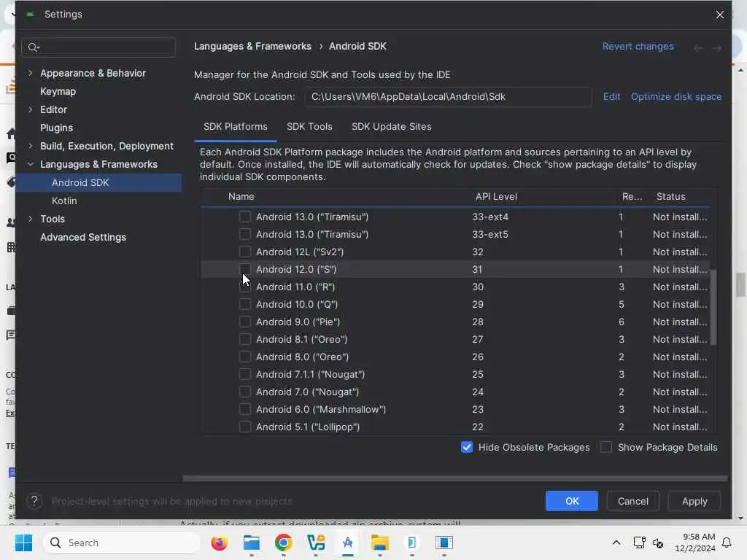This screenshot has height=560, width=747.
Task: Check Android 13.0 Tiramisu 33-ext4
Action: pyautogui.click(x=245, y=217)
